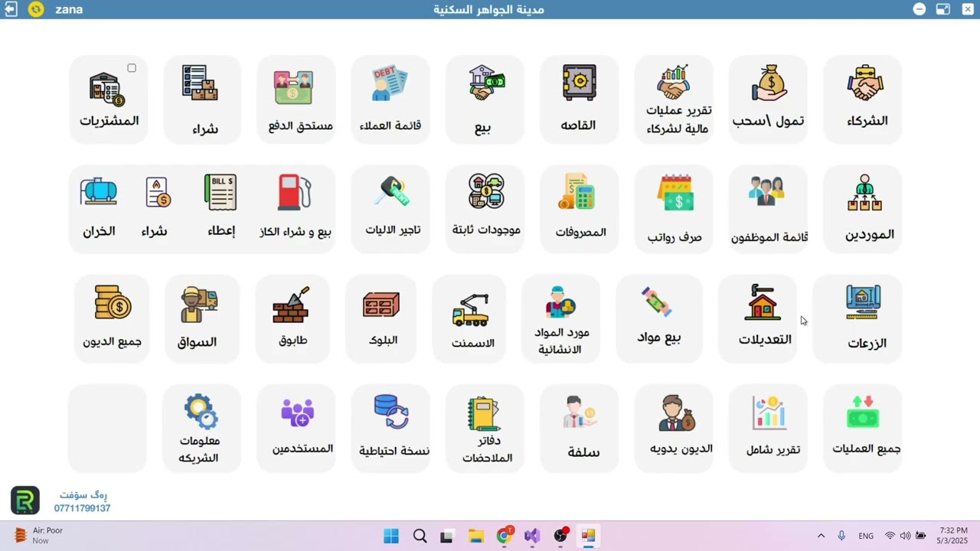
Task: Open السواق driver icon
Action: [199, 305]
